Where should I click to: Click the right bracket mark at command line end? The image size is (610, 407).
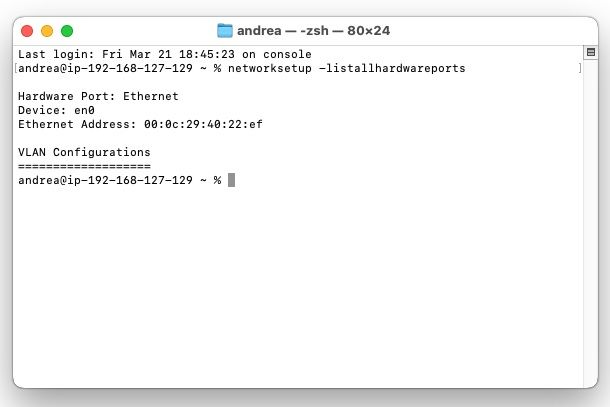580,68
